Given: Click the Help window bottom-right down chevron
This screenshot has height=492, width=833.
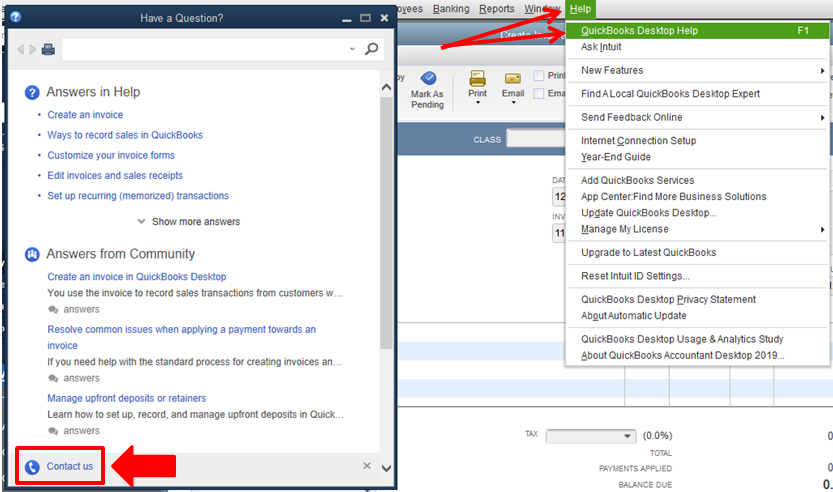Looking at the screenshot, I should coord(386,468).
